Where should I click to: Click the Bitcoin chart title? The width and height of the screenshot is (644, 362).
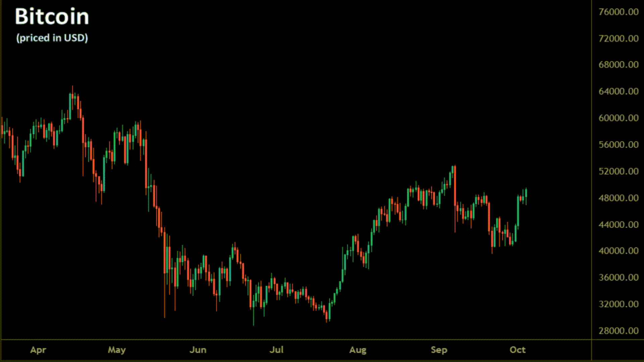[52, 17]
